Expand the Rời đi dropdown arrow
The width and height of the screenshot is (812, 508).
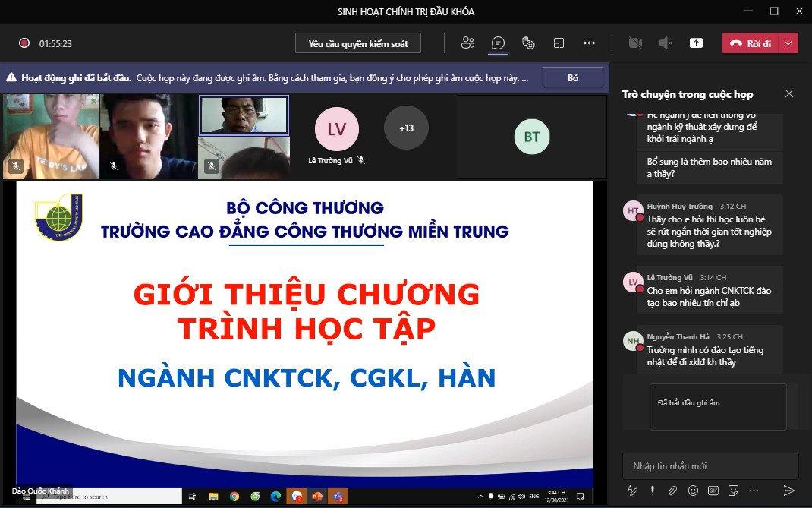click(789, 43)
